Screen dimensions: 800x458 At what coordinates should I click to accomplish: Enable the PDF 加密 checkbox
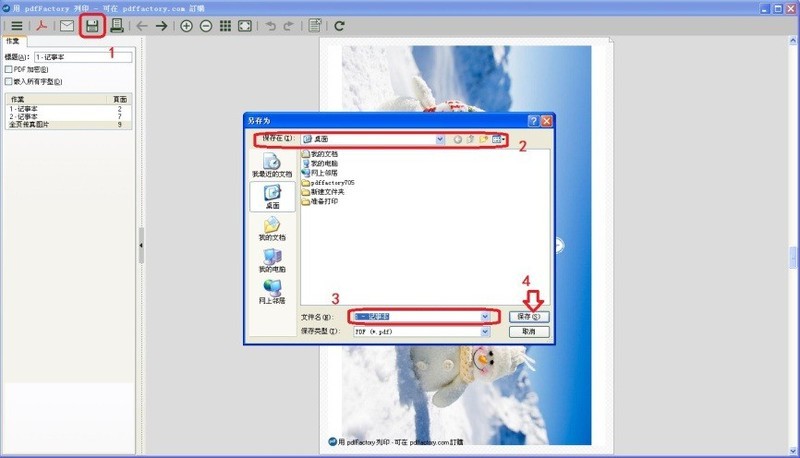(9, 69)
